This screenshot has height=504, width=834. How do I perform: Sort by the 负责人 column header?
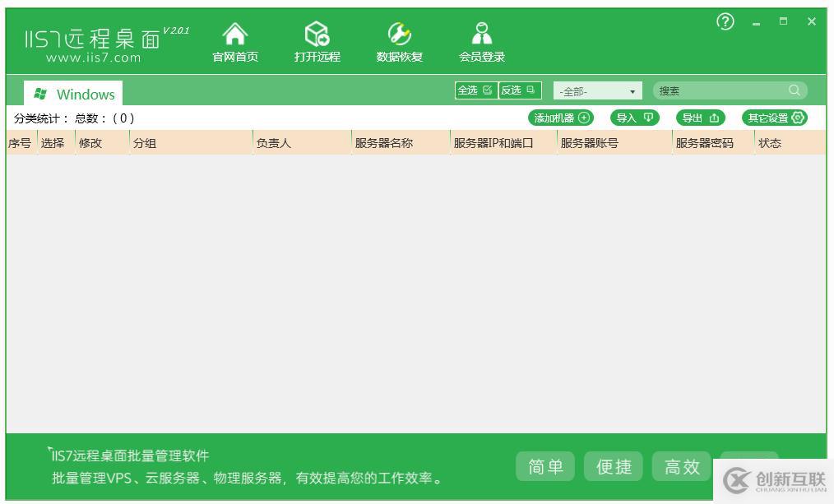tap(303, 143)
